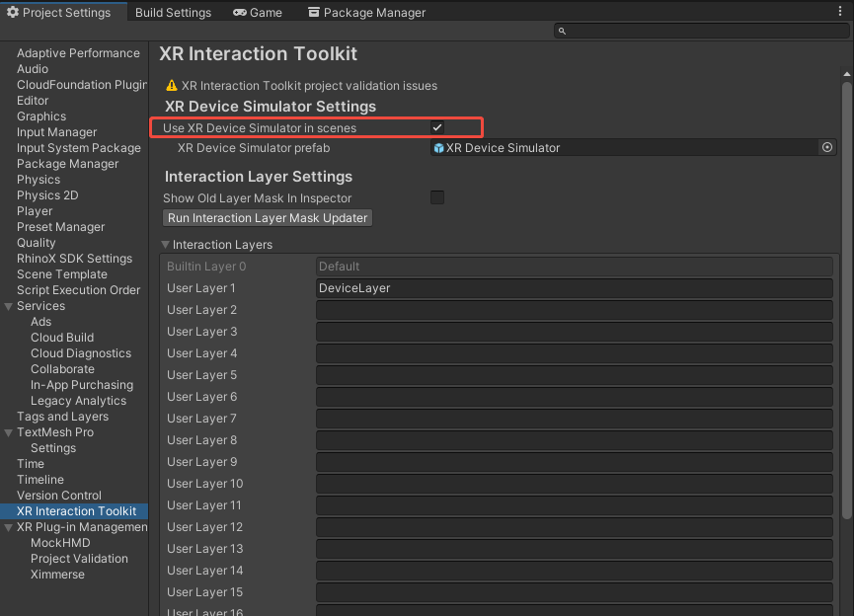Image resolution: width=854 pixels, height=616 pixels.
Task: Select Package Manager in the settings sidebar
Action: pyautogui.click(x=67, y=164)
